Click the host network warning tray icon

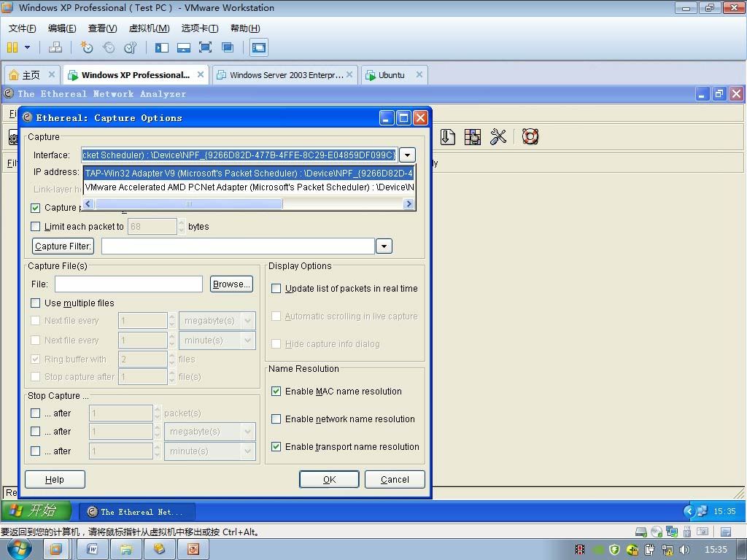[667, 550]
